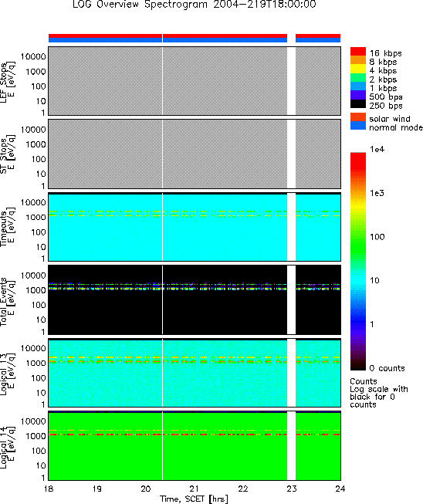Click the '1e3' color scale label
The width and height of the screenshot is (423, 504).
[377, 193]
